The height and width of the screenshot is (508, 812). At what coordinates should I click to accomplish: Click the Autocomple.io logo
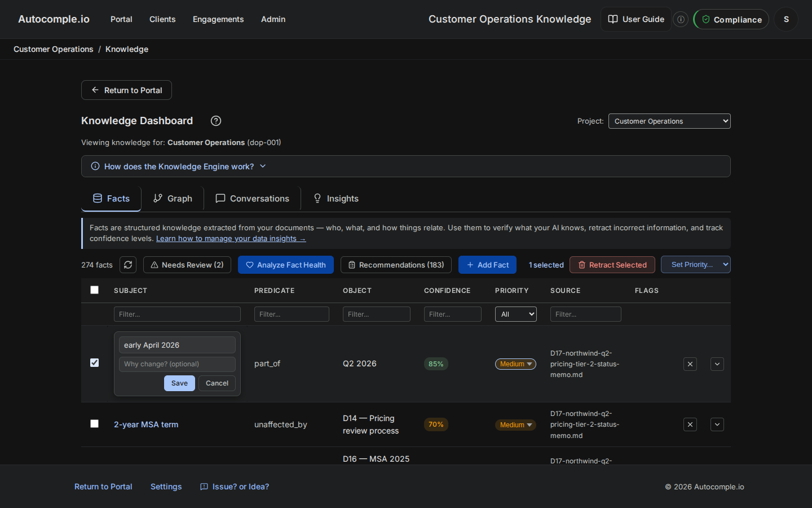[x=54, y=19]
